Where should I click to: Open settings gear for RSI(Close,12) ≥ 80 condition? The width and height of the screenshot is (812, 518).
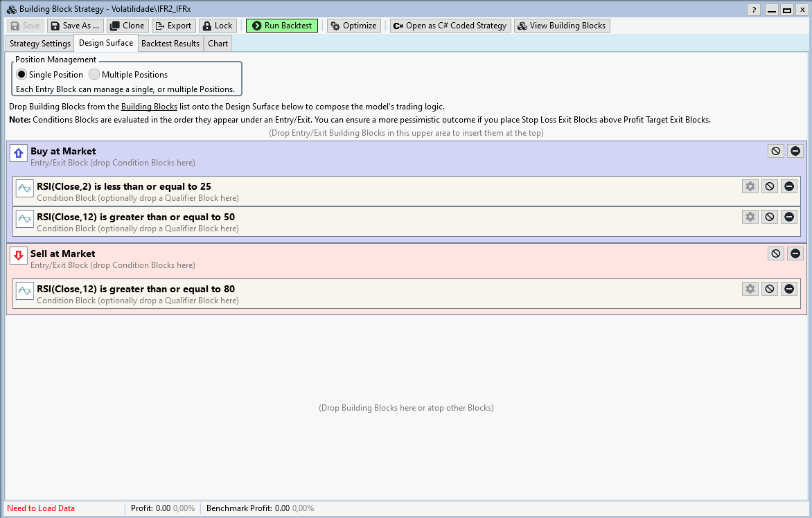[x=750, y=289]
